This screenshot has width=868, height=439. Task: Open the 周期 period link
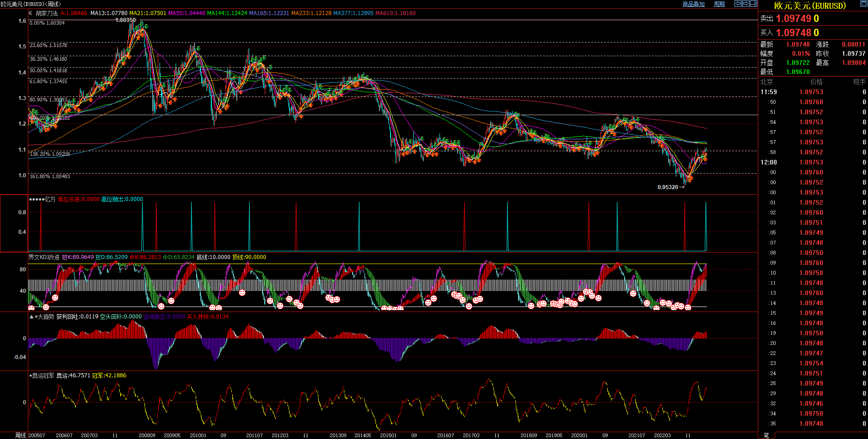[719, 4]
